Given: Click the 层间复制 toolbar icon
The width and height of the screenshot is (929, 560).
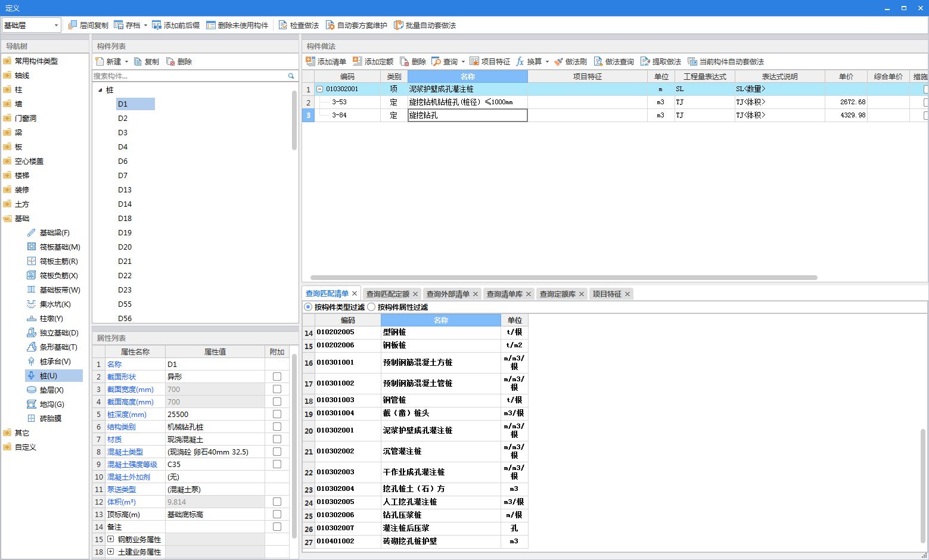Looking at the screenshot, I should tap(73, 25).
